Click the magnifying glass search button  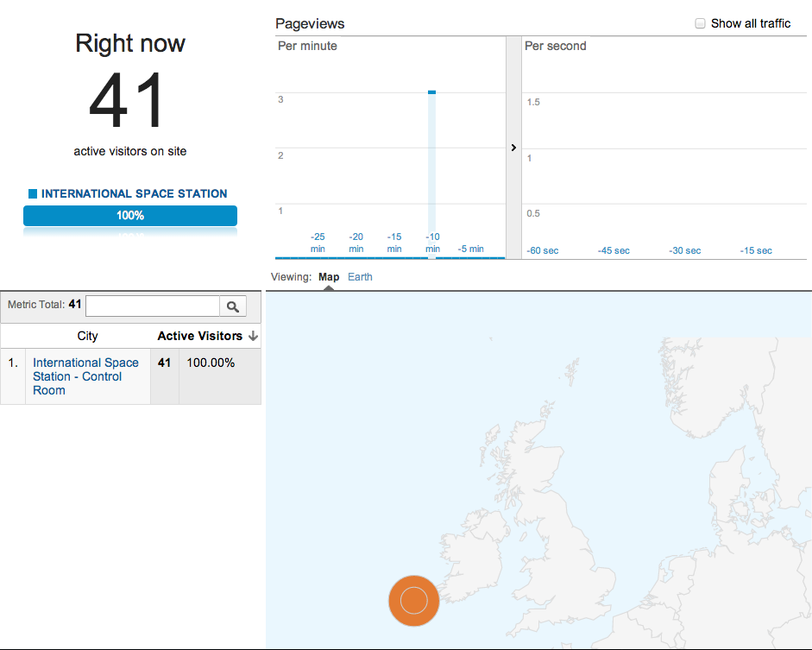tap(233, 306)
